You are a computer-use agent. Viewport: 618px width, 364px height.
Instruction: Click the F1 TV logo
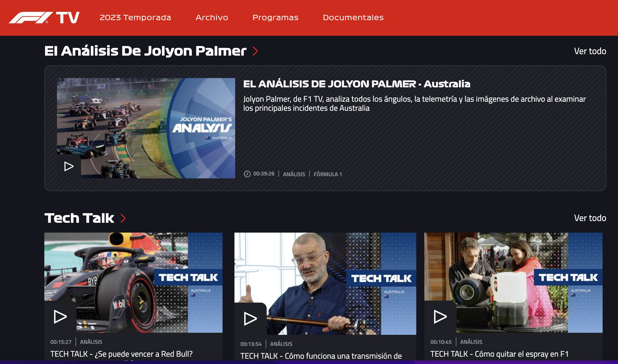pos(44,18)
